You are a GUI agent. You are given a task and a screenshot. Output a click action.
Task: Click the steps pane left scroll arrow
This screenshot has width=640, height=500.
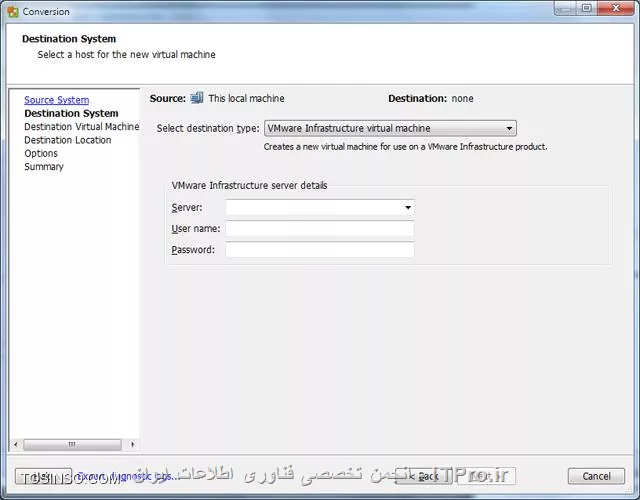(x=16, y=444)
